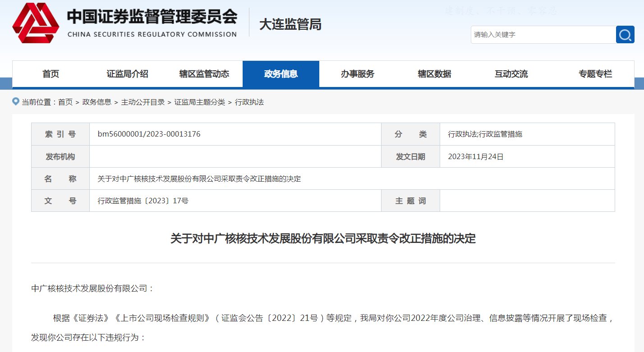Click the 索引号 label cell
The image size is (644, 352).
(60, 134)
